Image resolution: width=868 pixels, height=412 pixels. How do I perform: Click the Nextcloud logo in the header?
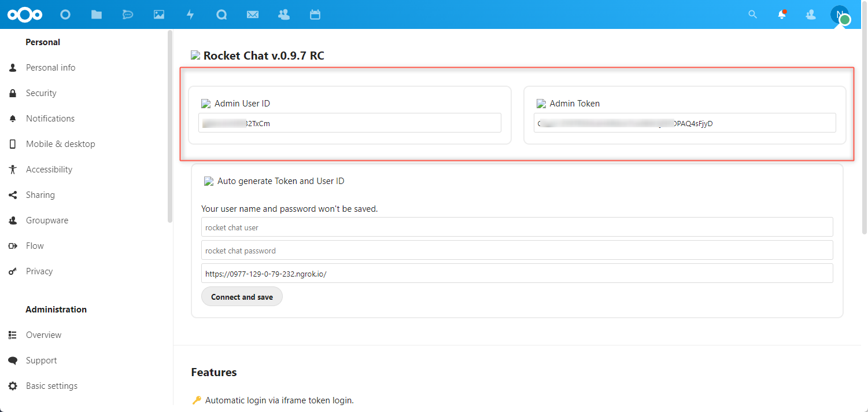point(25,14)
